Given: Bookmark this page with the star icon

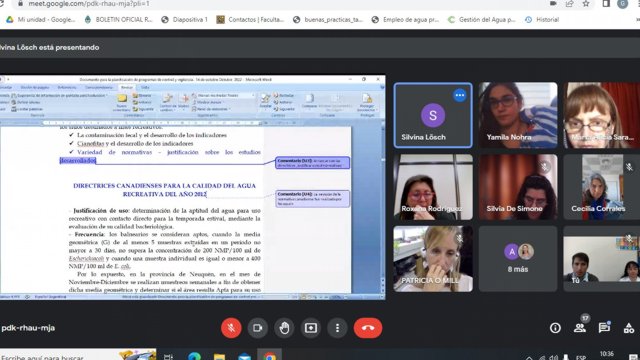Looking at the screenshot, I should [x=586, y=4].
